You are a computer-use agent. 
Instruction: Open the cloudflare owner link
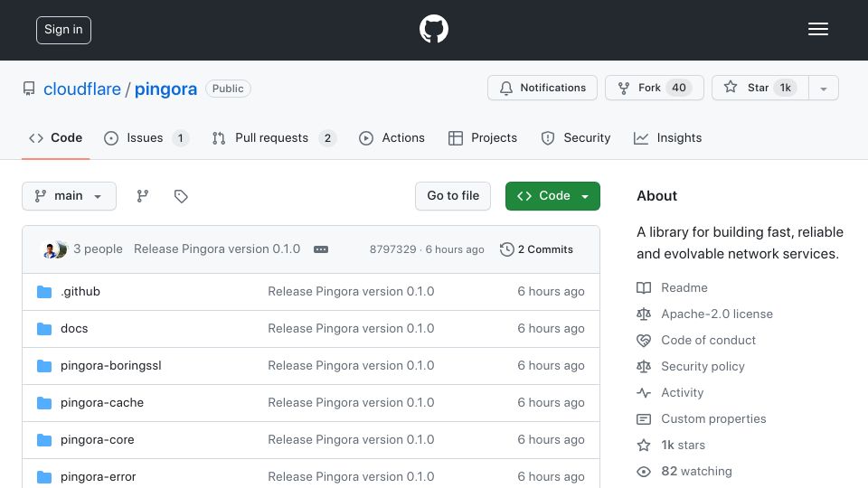pyautogui.click(x=82, y=89)
